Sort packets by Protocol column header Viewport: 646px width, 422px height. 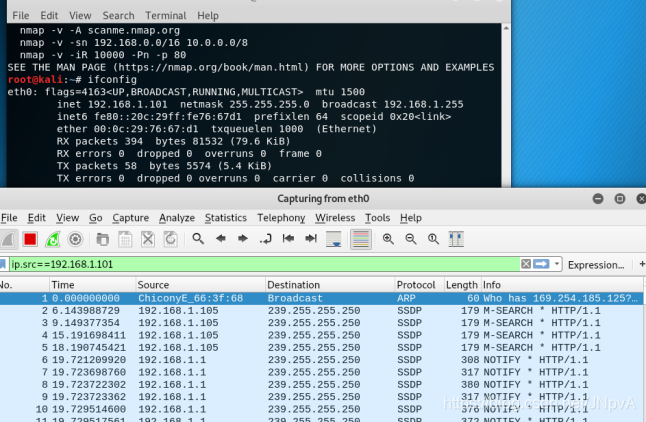[x=419, y=285]
